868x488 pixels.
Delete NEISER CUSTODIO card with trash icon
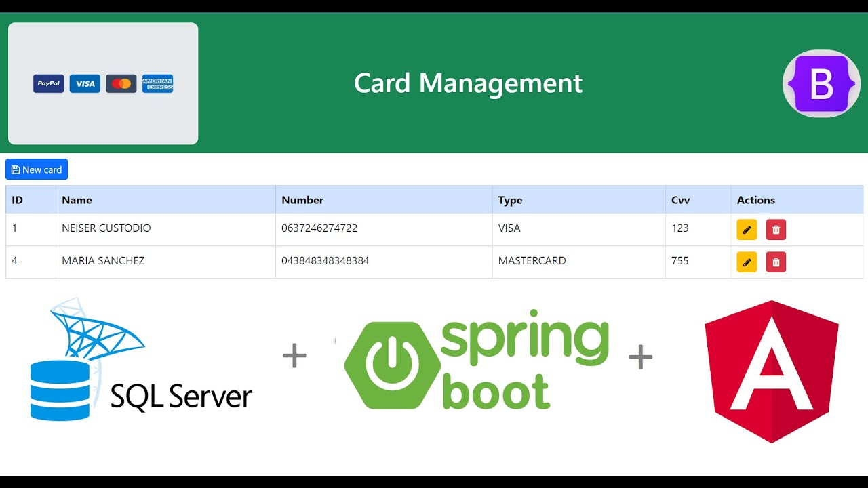[x=776, y=230]
